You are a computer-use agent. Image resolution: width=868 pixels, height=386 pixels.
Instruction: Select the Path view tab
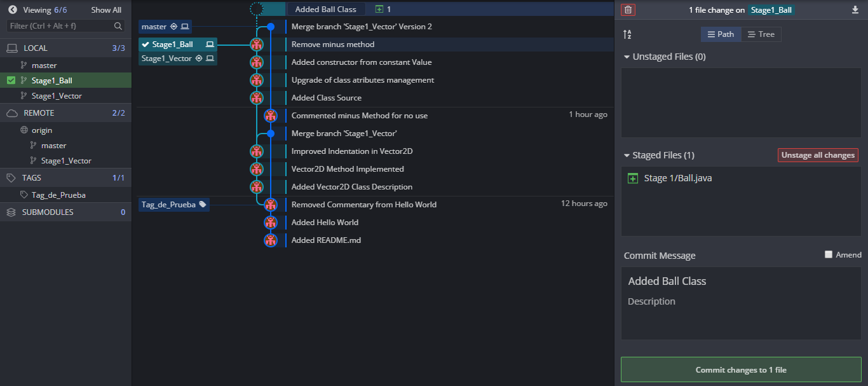tap(720, 34)
